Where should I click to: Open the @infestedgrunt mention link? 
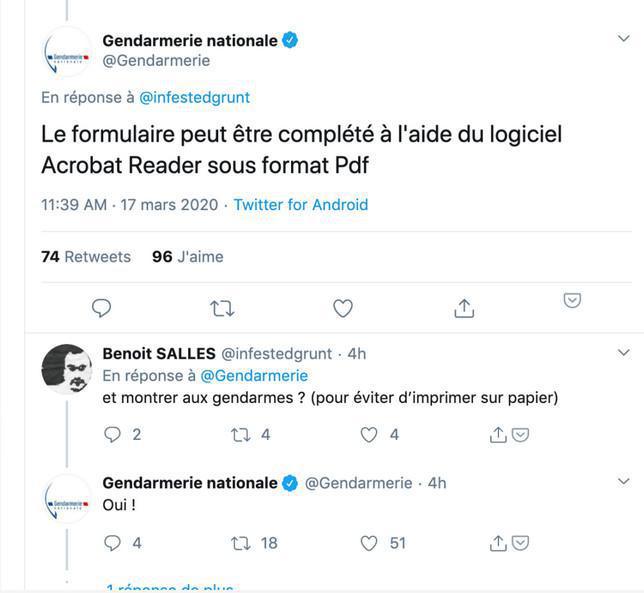coord(195,97)
